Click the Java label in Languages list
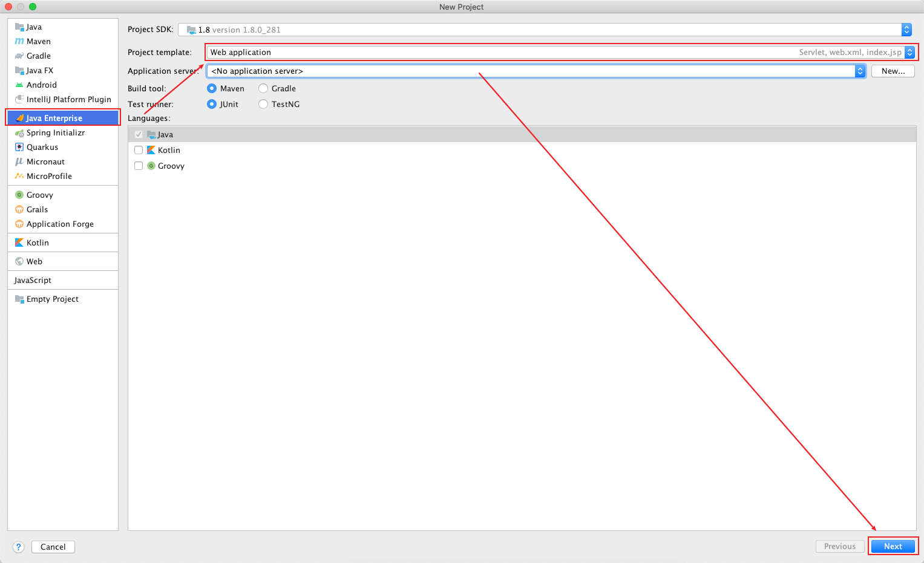Screen dimensions: 924x563 [x=165, y=134]
